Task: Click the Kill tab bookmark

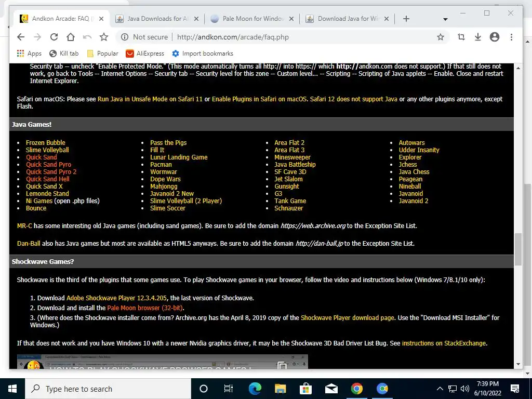Action: (64, 54)
